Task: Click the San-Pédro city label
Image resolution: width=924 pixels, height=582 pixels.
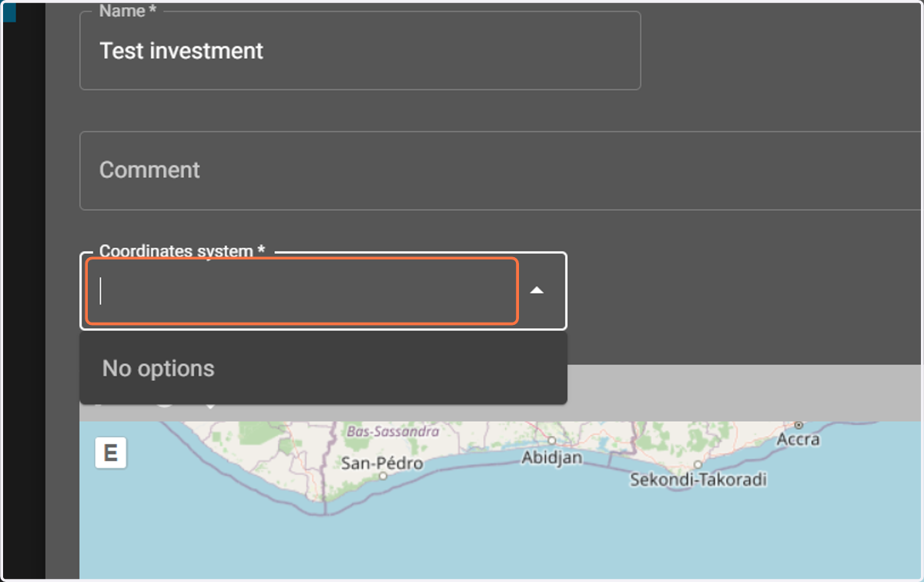Action: click(x=382, y=463)
